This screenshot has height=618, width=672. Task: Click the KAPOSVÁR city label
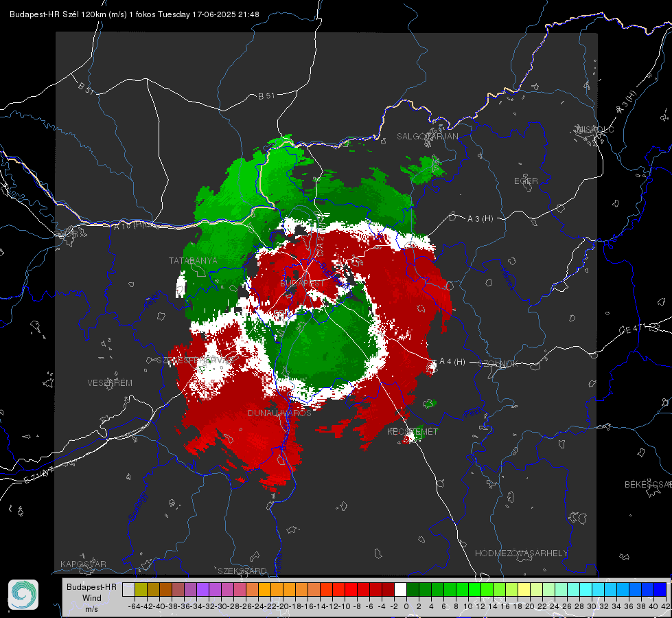pos(83,564)
